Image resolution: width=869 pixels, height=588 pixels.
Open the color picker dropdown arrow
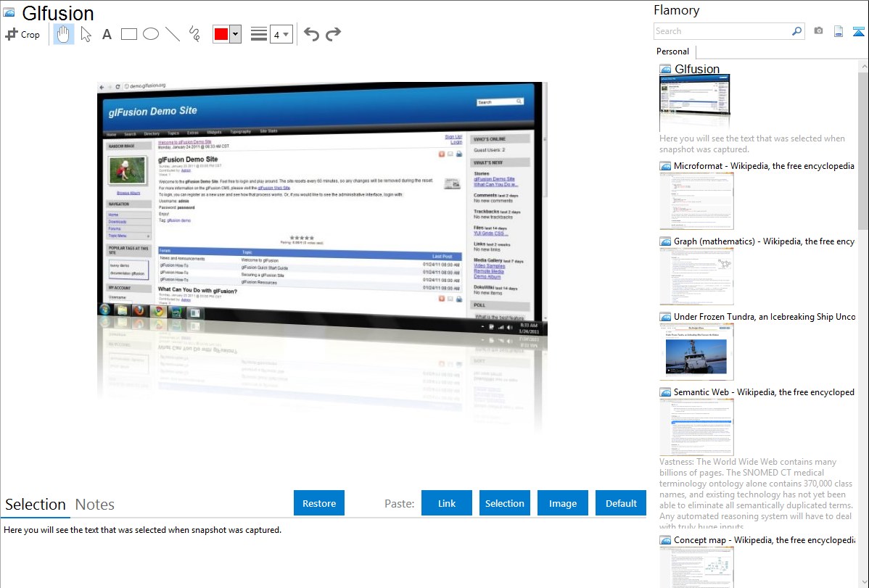tap(235, 34)
